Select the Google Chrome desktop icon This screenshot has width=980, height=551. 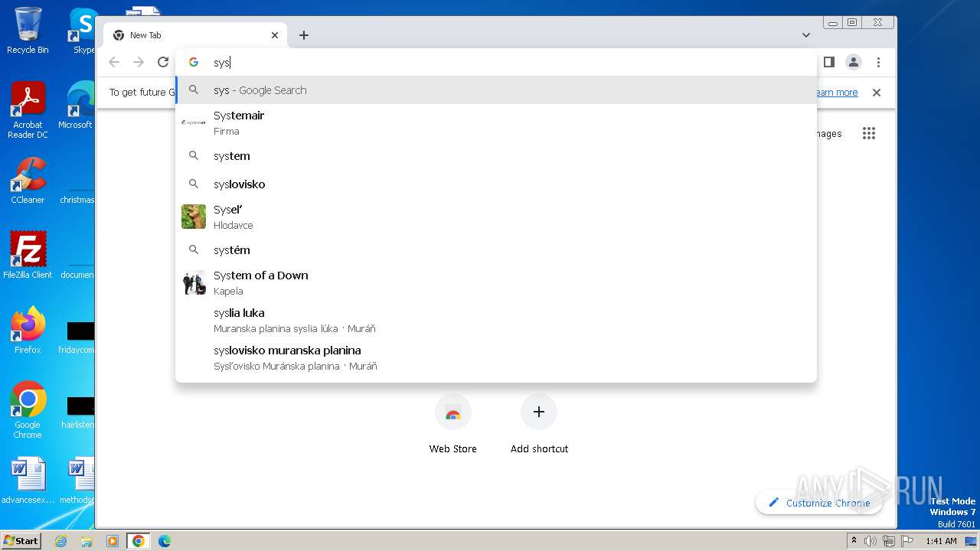(28, 409)
